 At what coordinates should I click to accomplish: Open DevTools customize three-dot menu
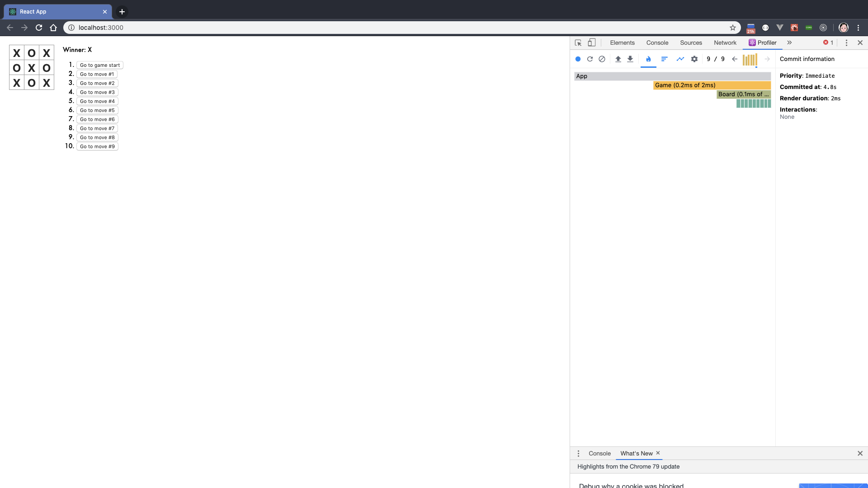pyautogui.click(x=846, y=43)
